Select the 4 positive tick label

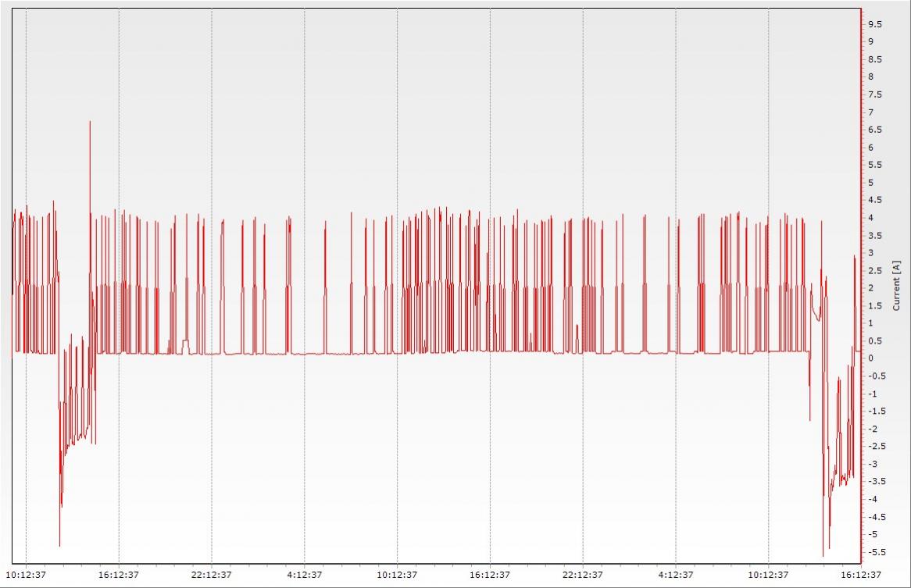pyautogui.click(x=871, y=218)
